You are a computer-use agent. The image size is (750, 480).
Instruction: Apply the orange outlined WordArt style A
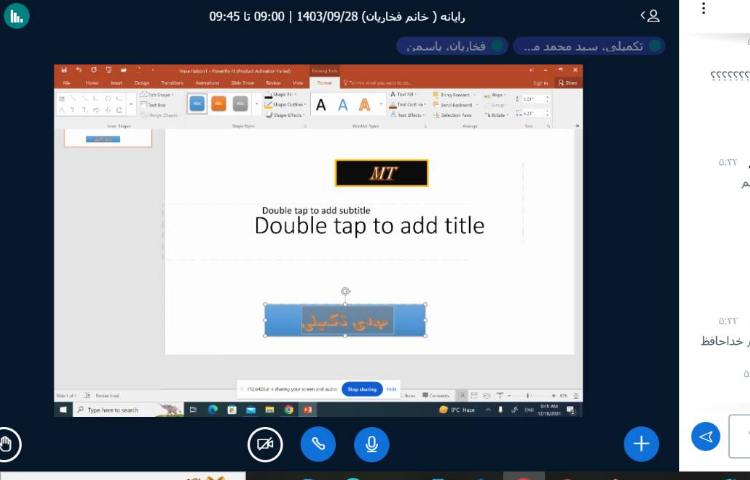pos(364,105)
